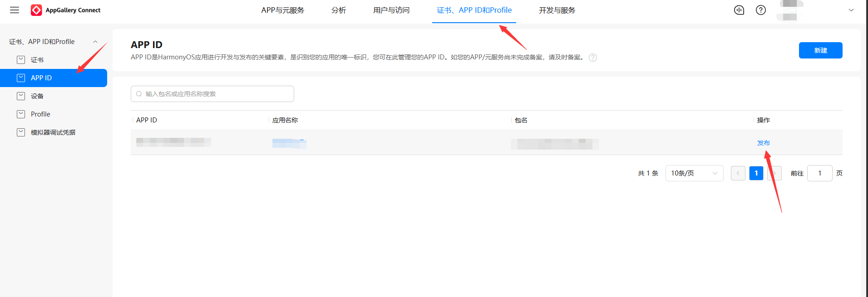Click the icon beside 设备
Screen dimensions: 868x297
(21, 96)
